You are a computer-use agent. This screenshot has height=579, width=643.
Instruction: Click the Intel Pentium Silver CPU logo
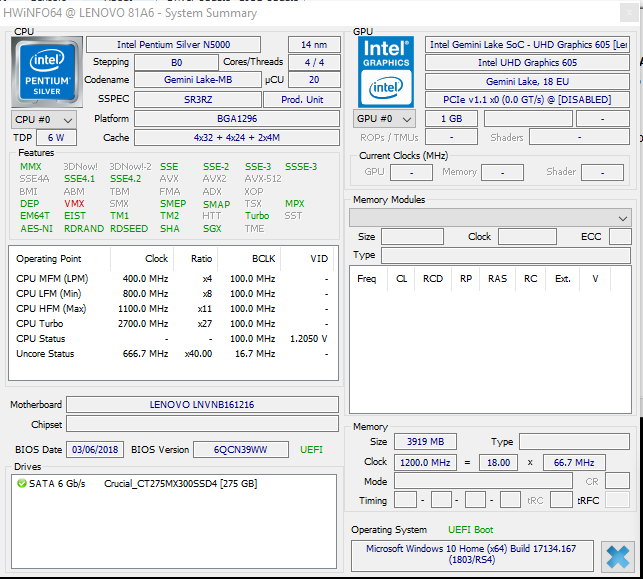pos(47,72)
